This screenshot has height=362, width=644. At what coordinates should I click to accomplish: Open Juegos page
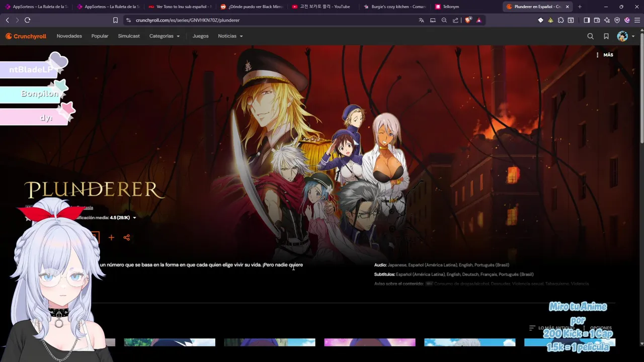click(x=200, y=36)
